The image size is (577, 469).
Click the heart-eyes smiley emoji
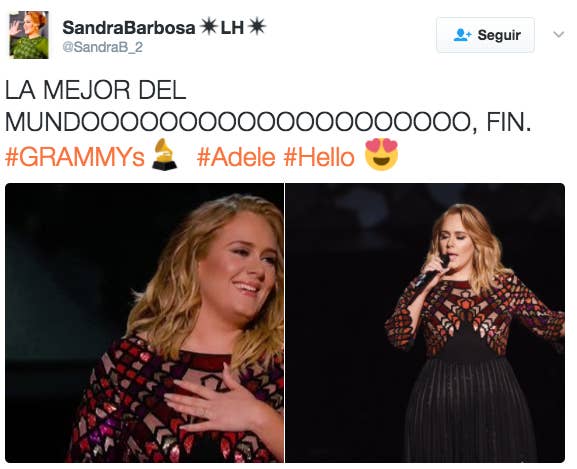[x=381, y=154]
